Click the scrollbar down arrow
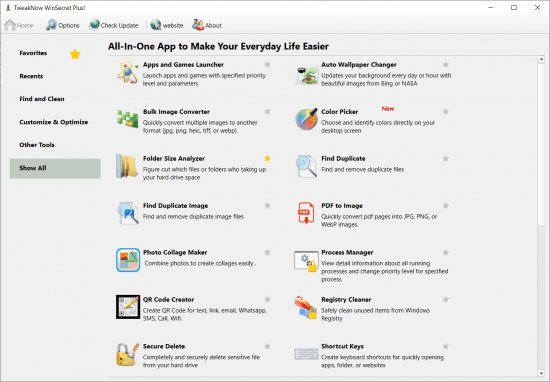550x382 pixels. click(x=541, y=374)
